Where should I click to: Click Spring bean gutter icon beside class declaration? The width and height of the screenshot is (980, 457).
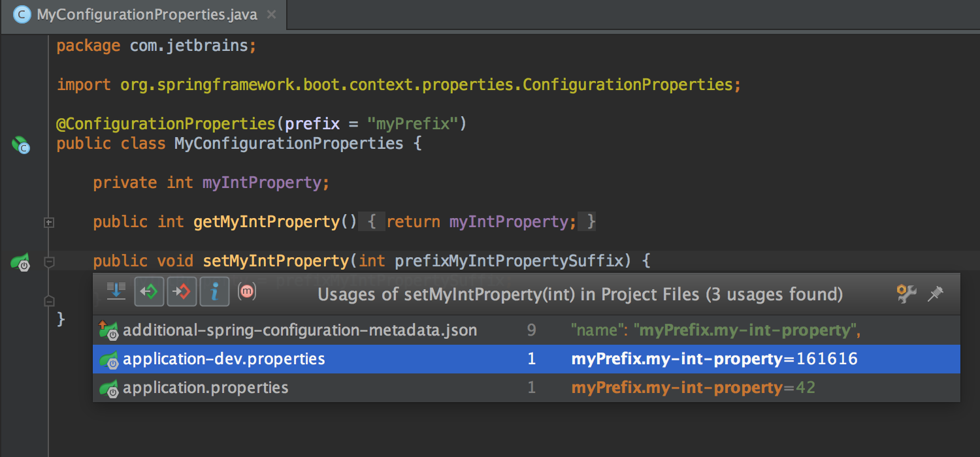point(20,146)
